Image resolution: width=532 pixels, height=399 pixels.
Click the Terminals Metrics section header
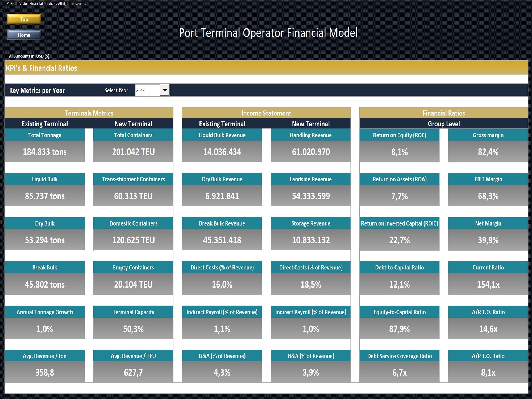[x=89, y=113]
